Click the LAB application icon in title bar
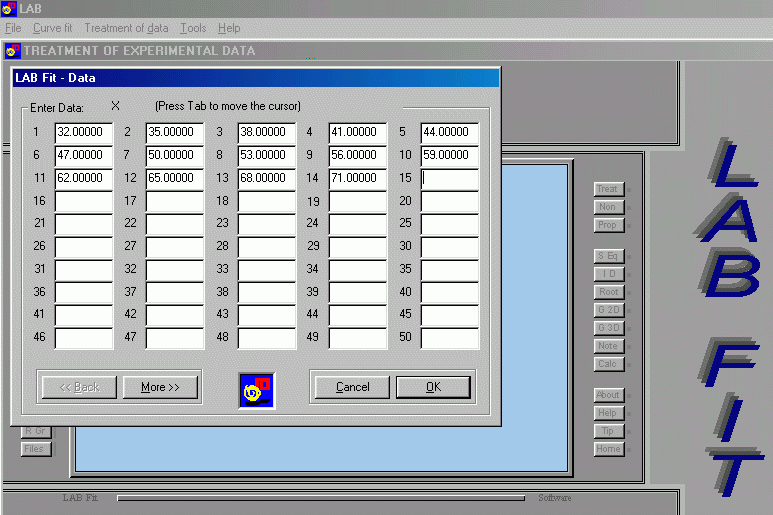This screenshot has height=515, width=773. click(9, 8)
